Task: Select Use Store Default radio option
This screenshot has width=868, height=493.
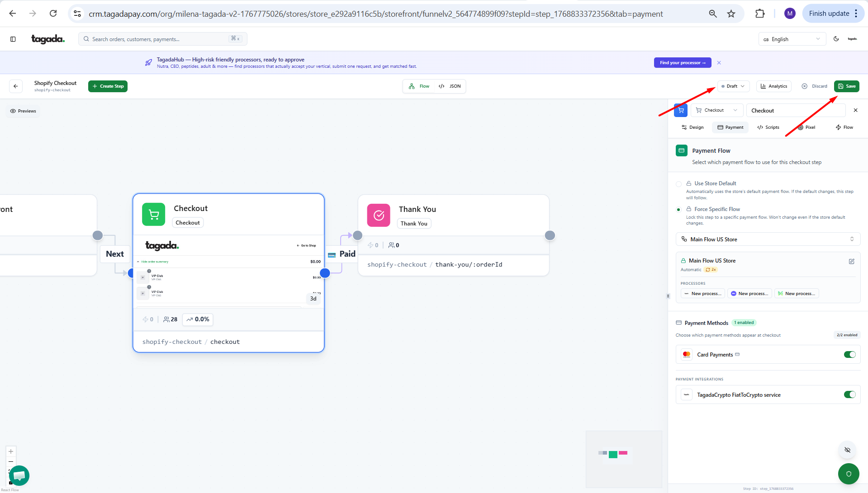Action: [678, 184]
